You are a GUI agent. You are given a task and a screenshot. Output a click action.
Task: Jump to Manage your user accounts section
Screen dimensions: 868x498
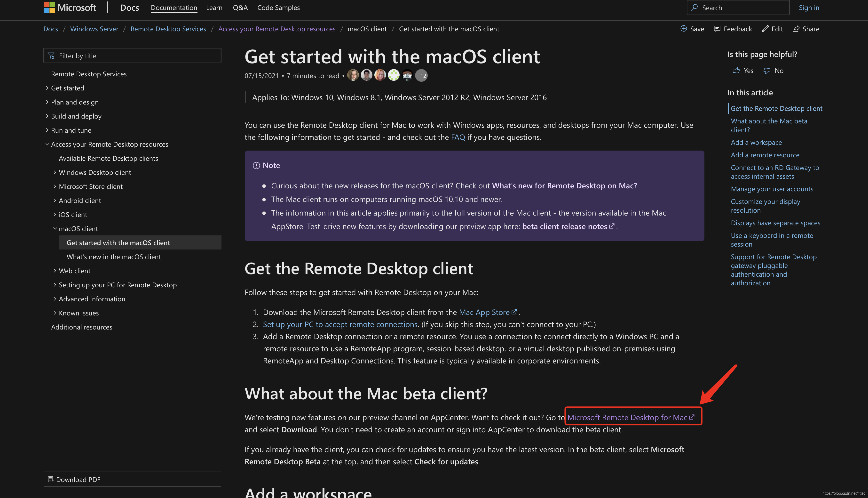click(x=772, y=189)
